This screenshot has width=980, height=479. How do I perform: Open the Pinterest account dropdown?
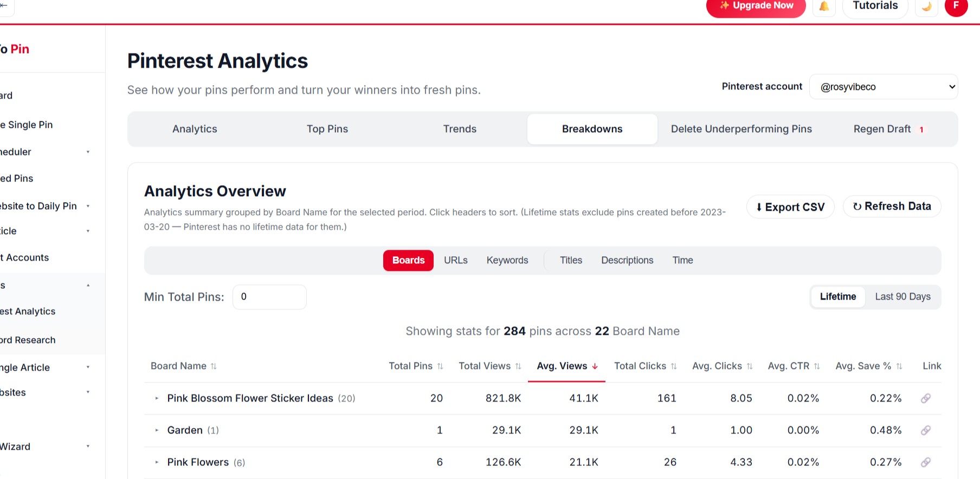884,87
